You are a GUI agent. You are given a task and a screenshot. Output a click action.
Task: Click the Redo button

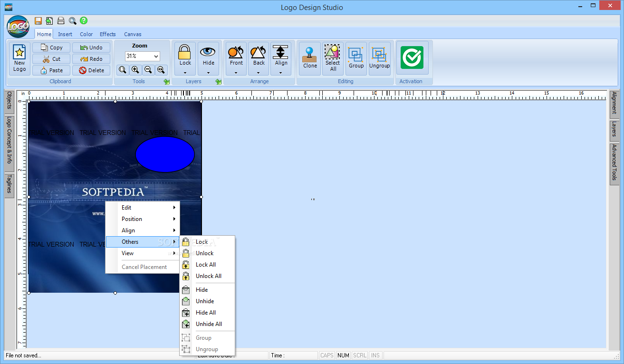[x=91, y=59]
